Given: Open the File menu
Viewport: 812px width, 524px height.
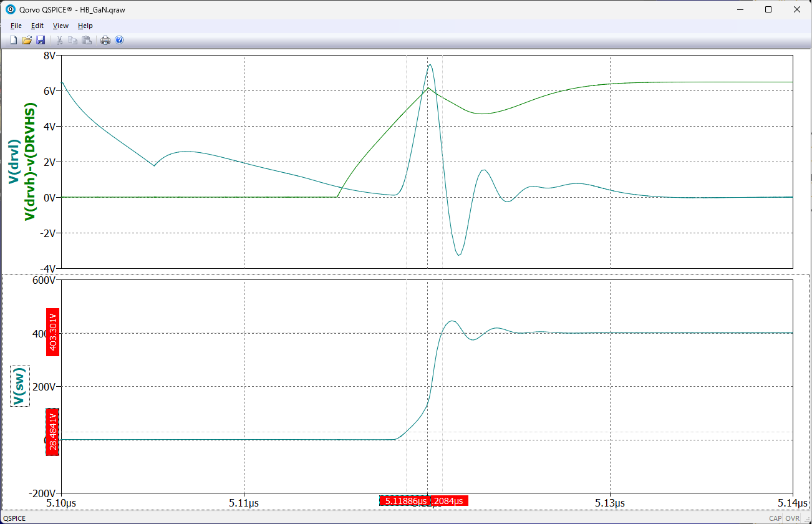Looking at the screenshot, I should tap(16, 26).
